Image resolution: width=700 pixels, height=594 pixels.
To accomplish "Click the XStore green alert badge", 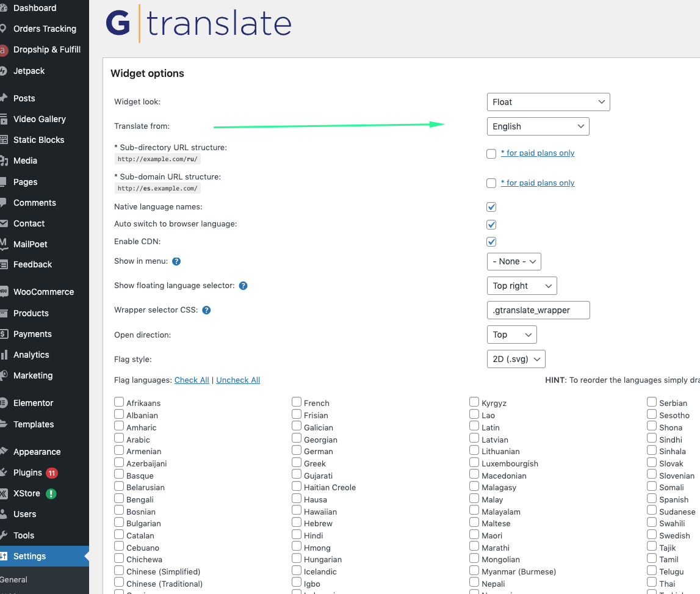I will (x=51, y=494).
